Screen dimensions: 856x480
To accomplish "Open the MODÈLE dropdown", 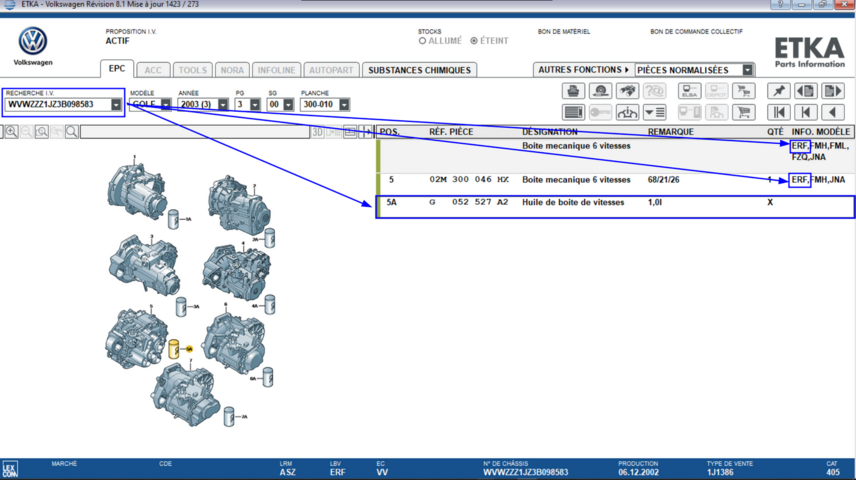I will pyautogui.click(x=165, y=104).
